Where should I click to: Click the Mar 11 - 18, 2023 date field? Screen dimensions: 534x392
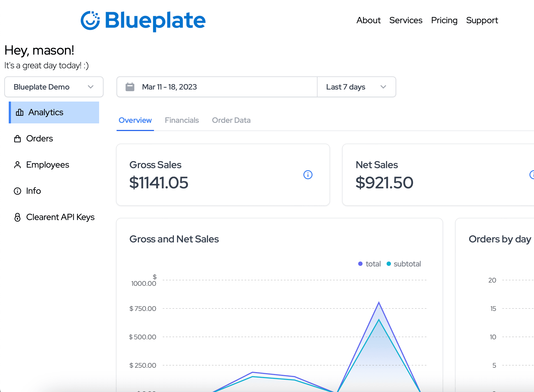coord(217,87)
